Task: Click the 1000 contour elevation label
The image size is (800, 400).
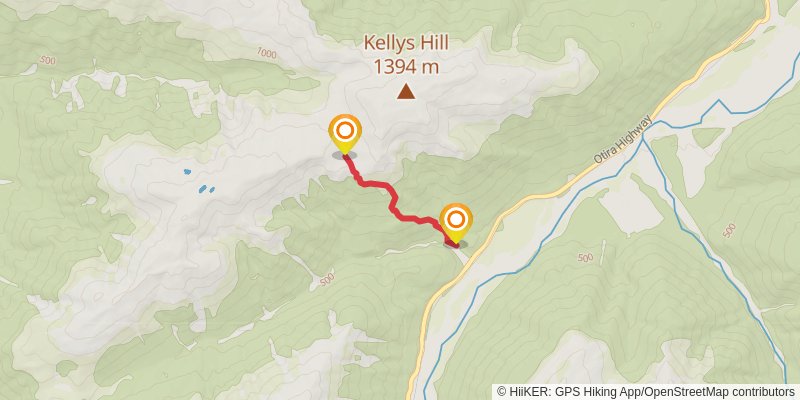Action: [x=266, y=52]
